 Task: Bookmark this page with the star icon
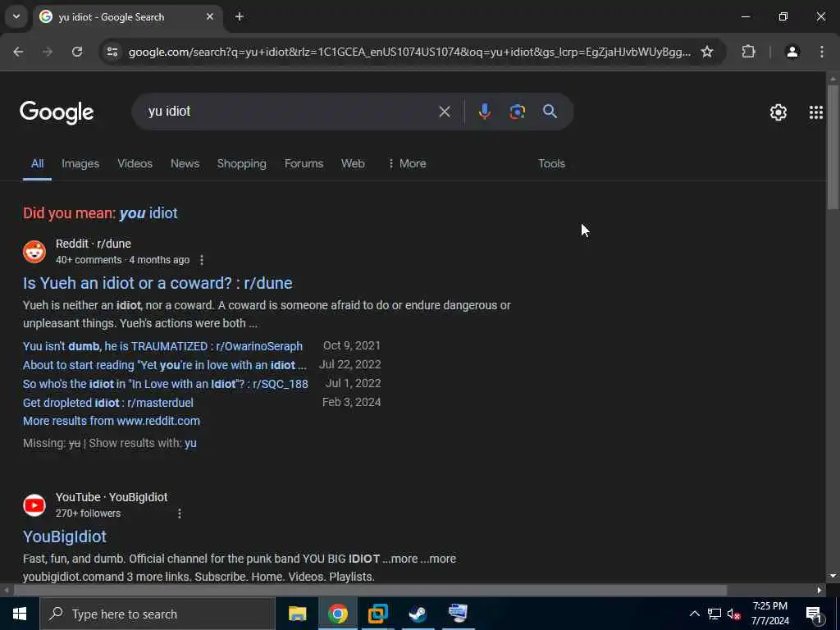[x=707, y=52]
